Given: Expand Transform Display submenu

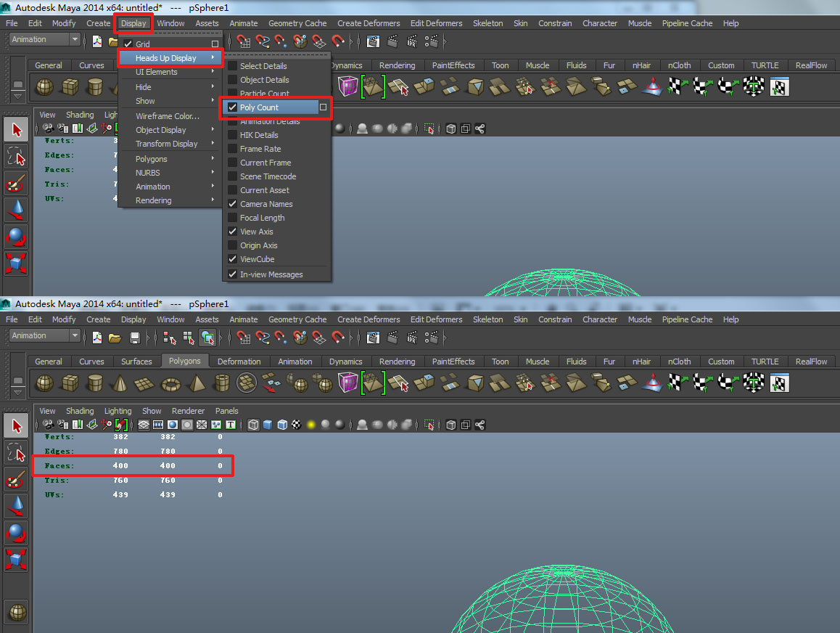Looking at the screenshot, I should 170,144.
